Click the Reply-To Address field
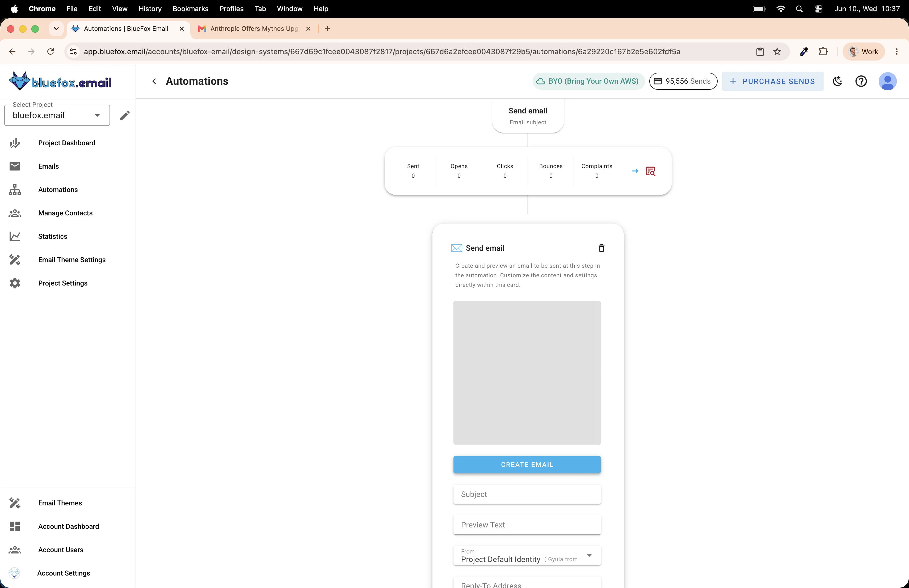909x588 pixels. (x=527, y=582)
